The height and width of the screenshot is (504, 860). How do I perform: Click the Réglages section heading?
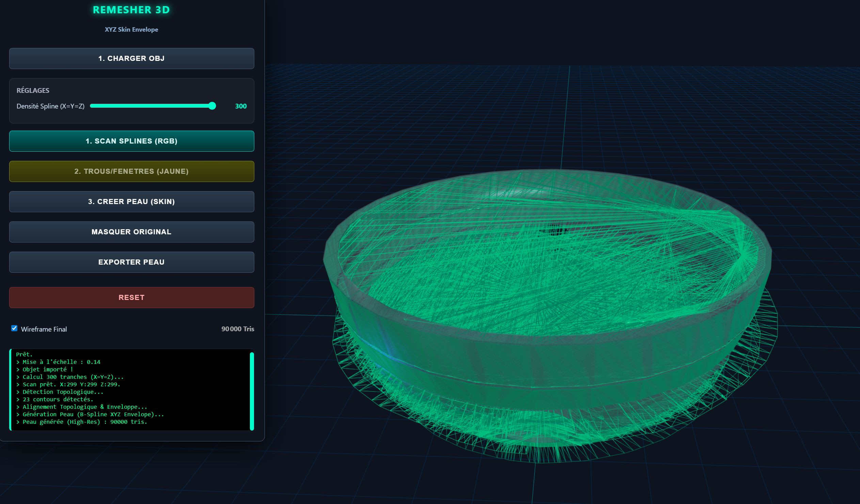point(33,90)
